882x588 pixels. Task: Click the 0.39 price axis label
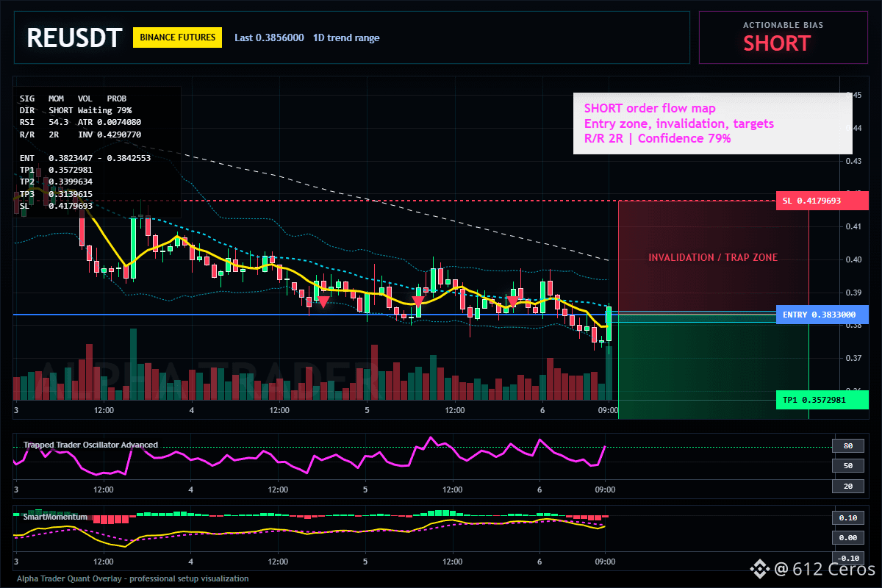853,293
